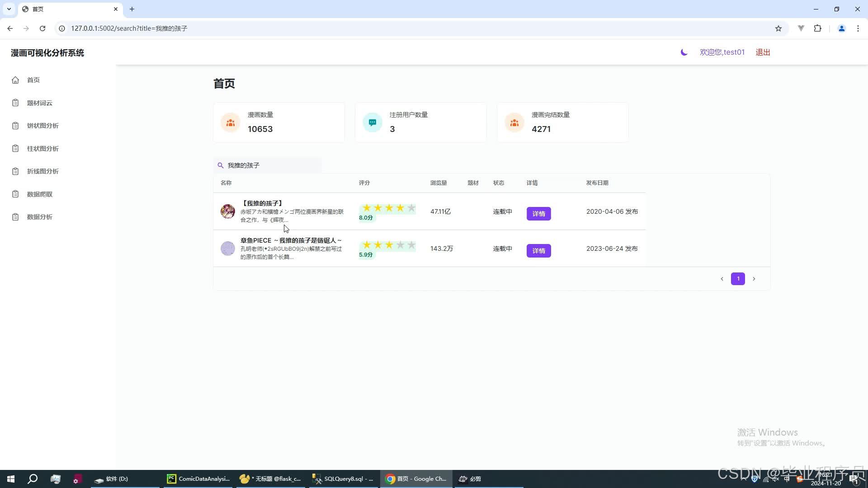This screenshot has width=868, height=488.
Task: Open the Windows Start menu
Action: point(11,479)
